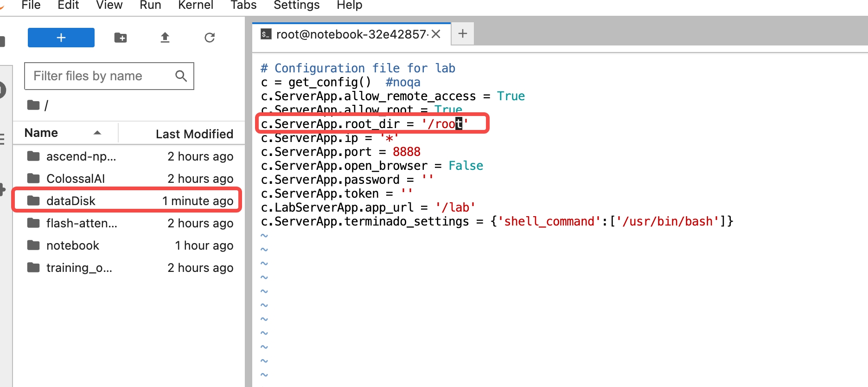Create a new folder with the folder-plus icon

[x=121, y=38]
